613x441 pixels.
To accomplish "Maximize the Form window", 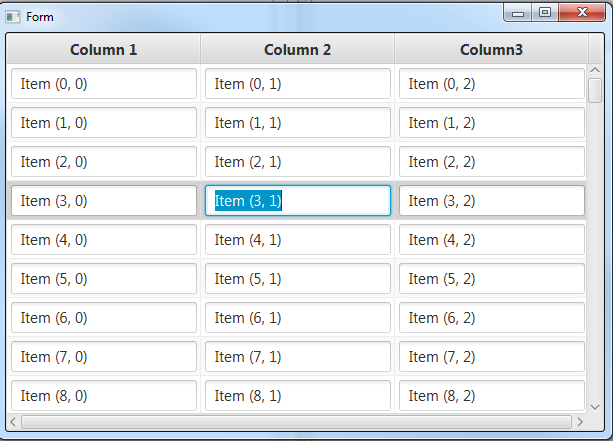I will [x=545, y=13].
